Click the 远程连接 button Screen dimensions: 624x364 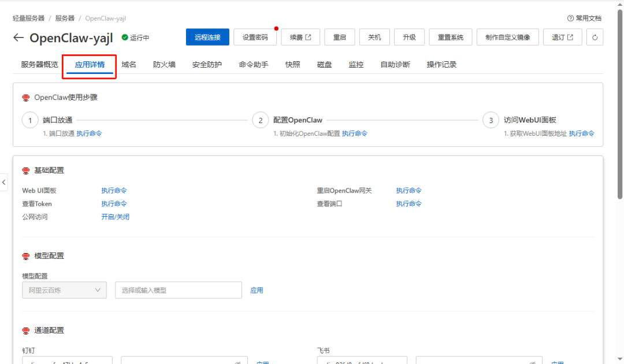(x=207, y=37)
